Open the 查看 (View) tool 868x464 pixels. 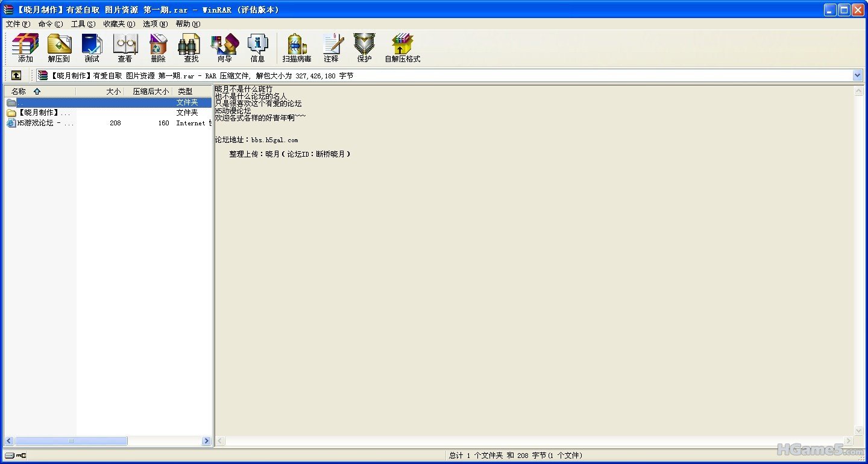[125, 48]
